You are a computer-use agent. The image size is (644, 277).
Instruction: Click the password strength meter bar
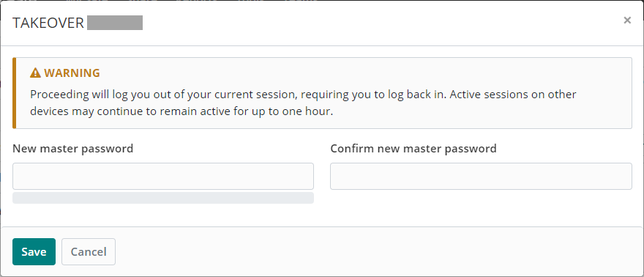pos(163,198)
